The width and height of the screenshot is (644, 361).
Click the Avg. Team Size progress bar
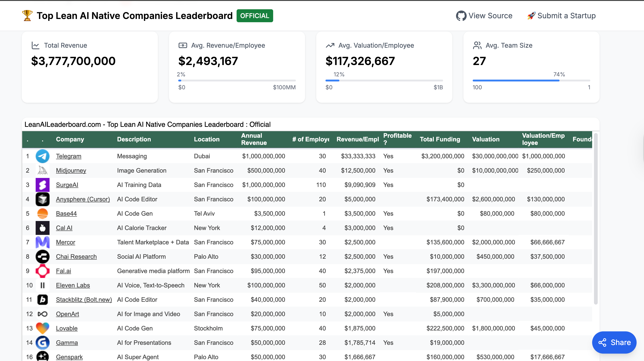531,81
